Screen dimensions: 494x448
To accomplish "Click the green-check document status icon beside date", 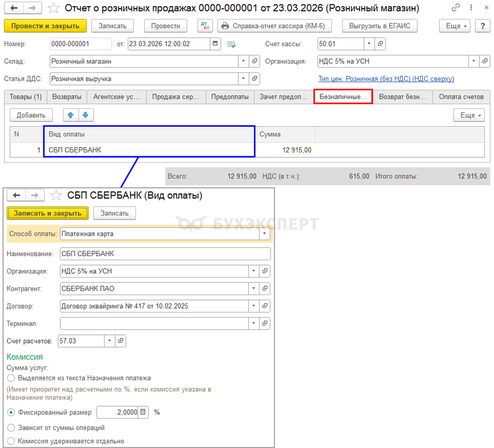I will pos(231,45).
